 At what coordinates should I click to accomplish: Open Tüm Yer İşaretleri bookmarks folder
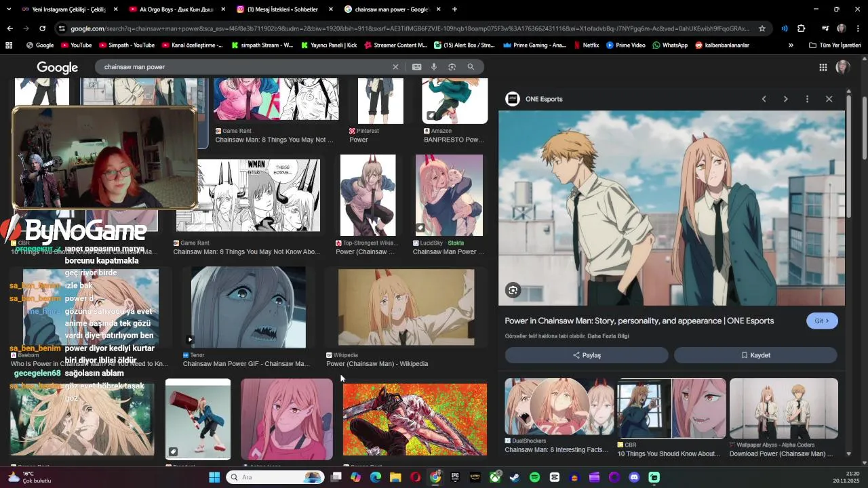[x=835, y=45]
